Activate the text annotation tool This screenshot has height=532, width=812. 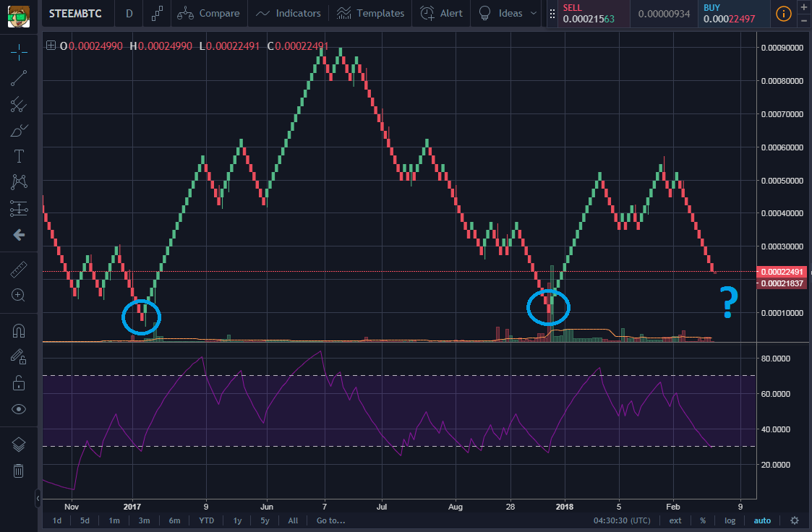[x=19, y=156]
